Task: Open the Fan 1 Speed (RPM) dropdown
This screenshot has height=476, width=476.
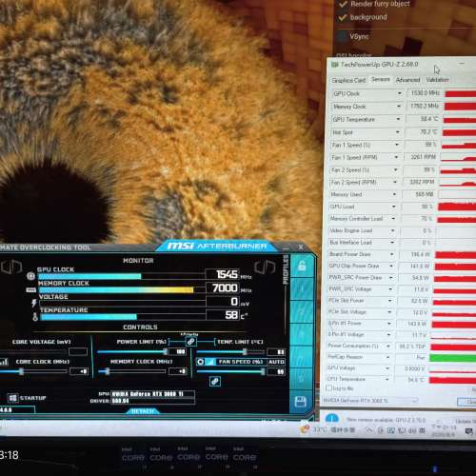Action: [396, 157]
